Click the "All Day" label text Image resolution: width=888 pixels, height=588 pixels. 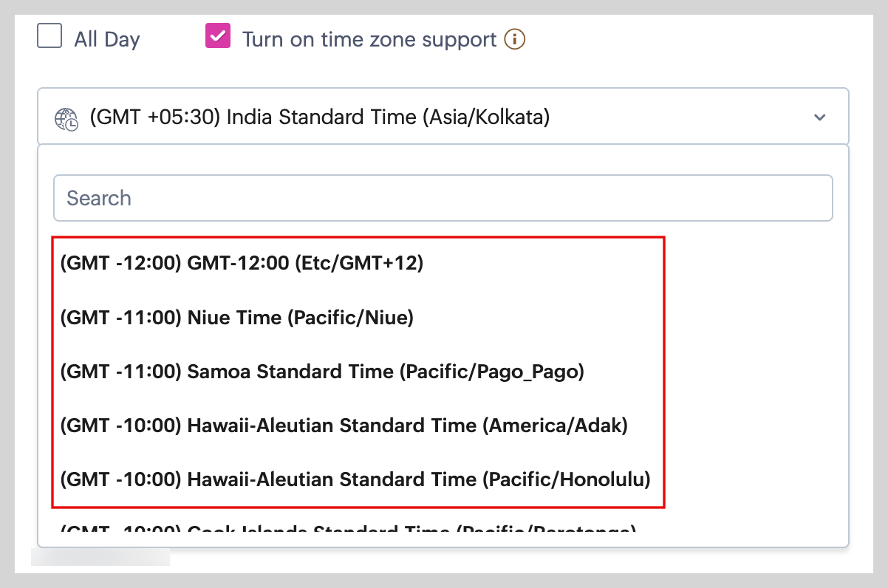(x=106, y=39)
